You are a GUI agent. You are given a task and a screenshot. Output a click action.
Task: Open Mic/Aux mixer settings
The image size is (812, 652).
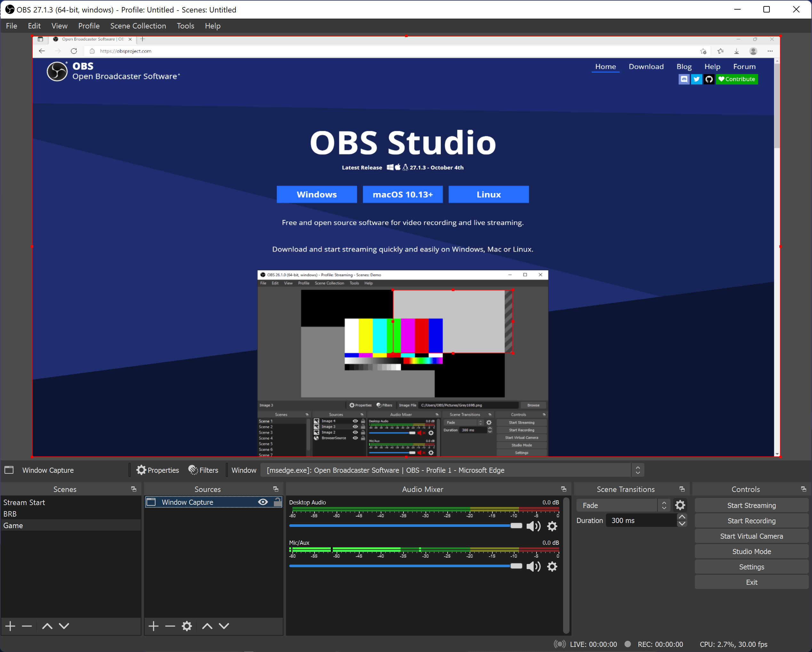point(553,567)
